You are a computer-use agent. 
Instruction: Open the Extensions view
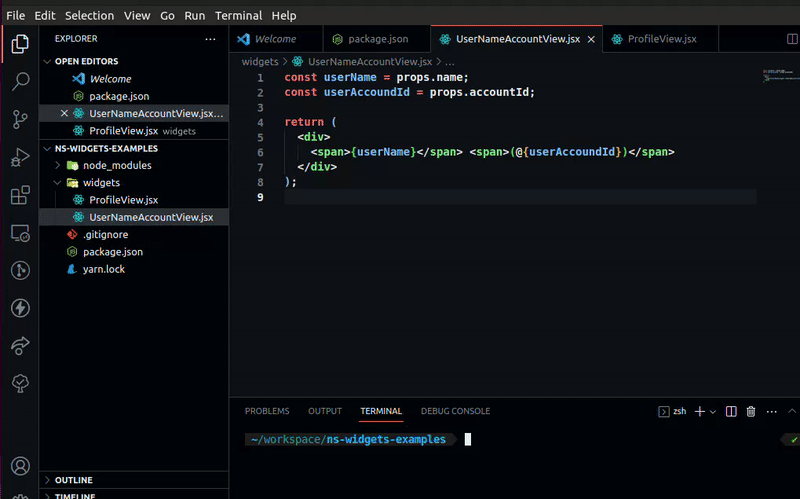tap(20, 196)
